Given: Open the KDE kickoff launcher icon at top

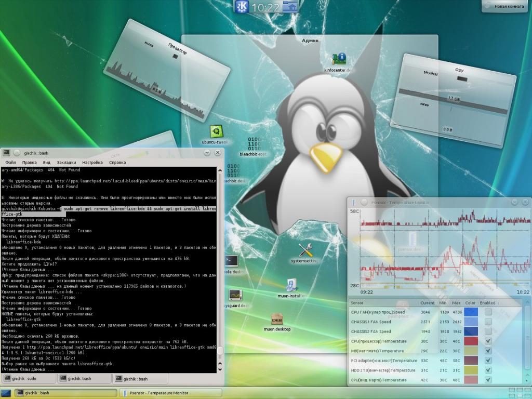Looking at the screenshot, I should point(242,6).
